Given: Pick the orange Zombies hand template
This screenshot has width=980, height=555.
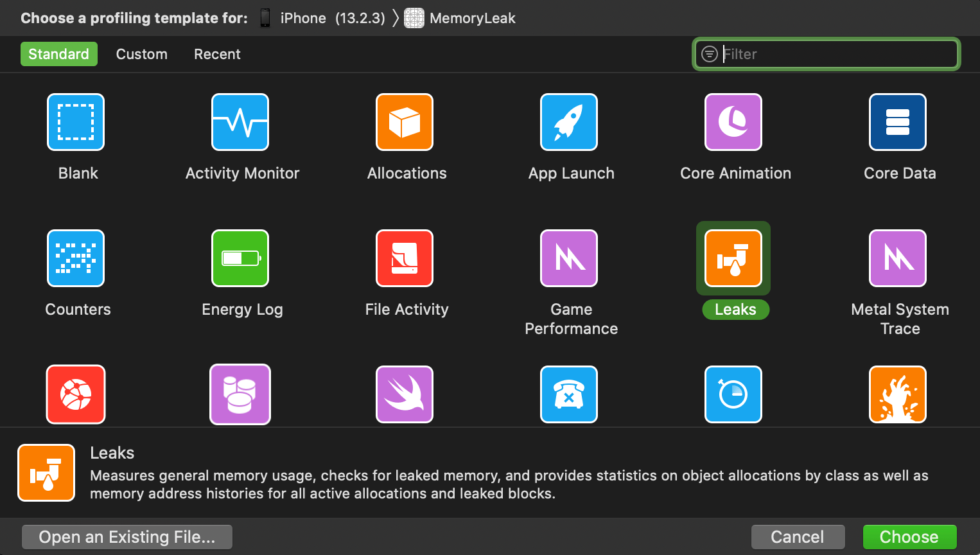Looking at the screenshot, I should click(898, 394).
